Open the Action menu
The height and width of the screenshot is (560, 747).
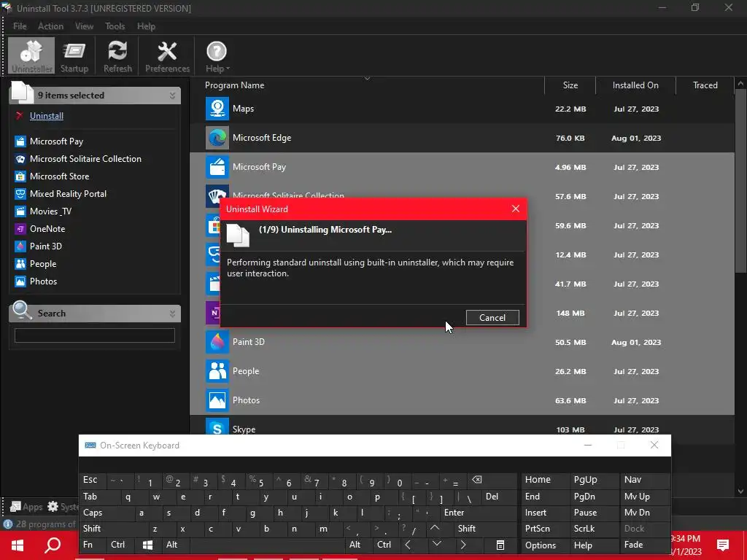pyautogui.click(x=50, y=26)
